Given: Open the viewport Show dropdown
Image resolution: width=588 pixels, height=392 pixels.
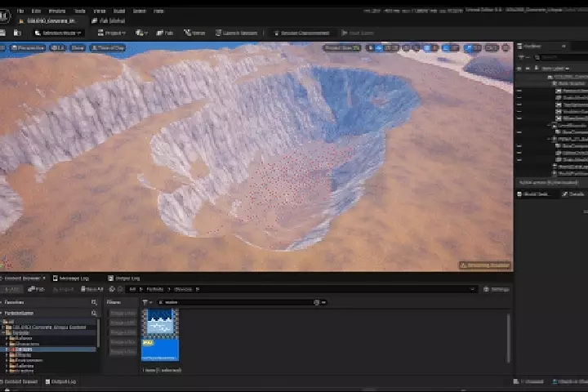Looking at the screenshot, I should click(78, 48).
